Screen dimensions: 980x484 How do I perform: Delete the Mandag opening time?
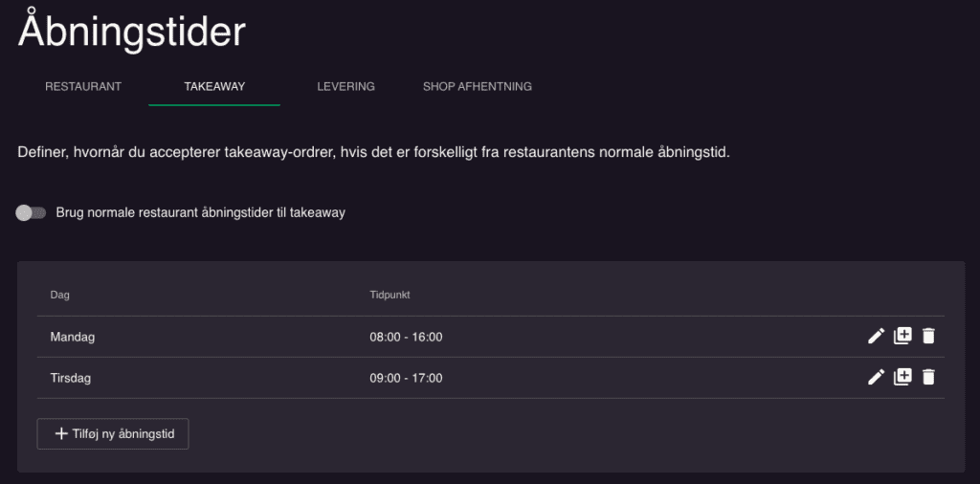point(928,337)
